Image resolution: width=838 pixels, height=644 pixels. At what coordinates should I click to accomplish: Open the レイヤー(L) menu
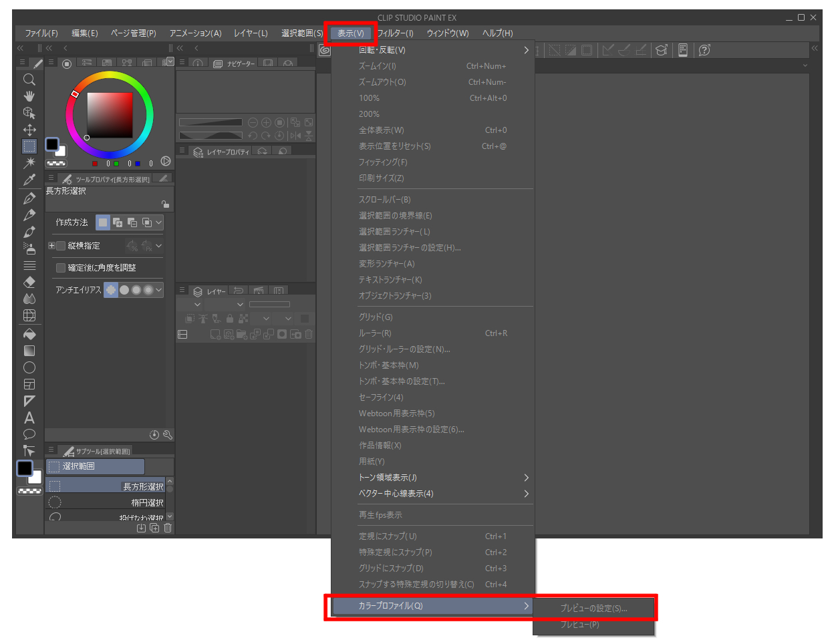point(251,33)
